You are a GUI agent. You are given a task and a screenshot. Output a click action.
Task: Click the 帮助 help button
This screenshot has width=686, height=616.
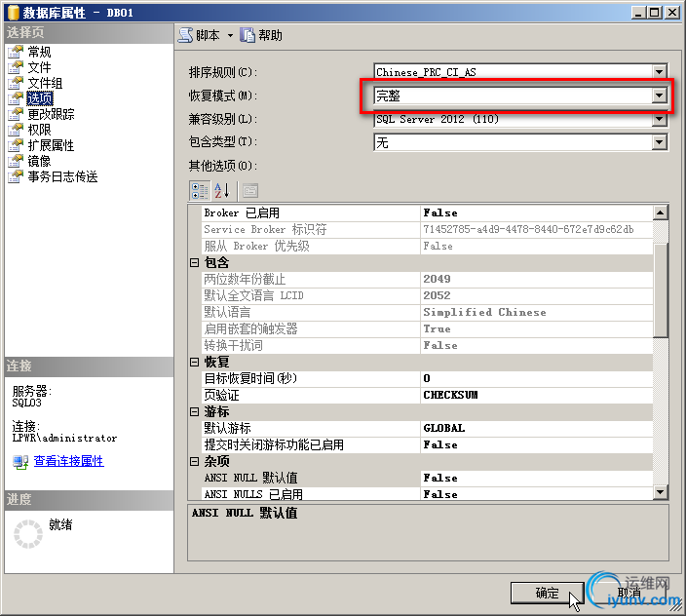(x=261, y=35)
